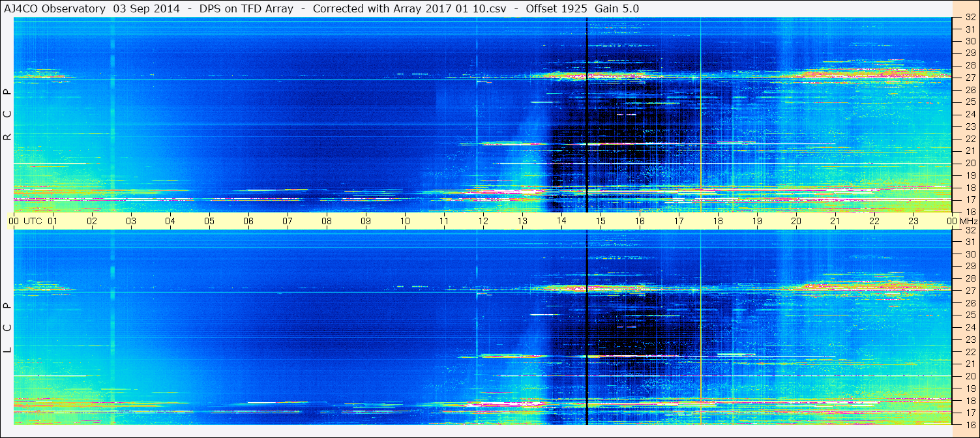Click the Gain 5.0 value
The width and height of the screenshot is (980, 438).
pos(617,8)
